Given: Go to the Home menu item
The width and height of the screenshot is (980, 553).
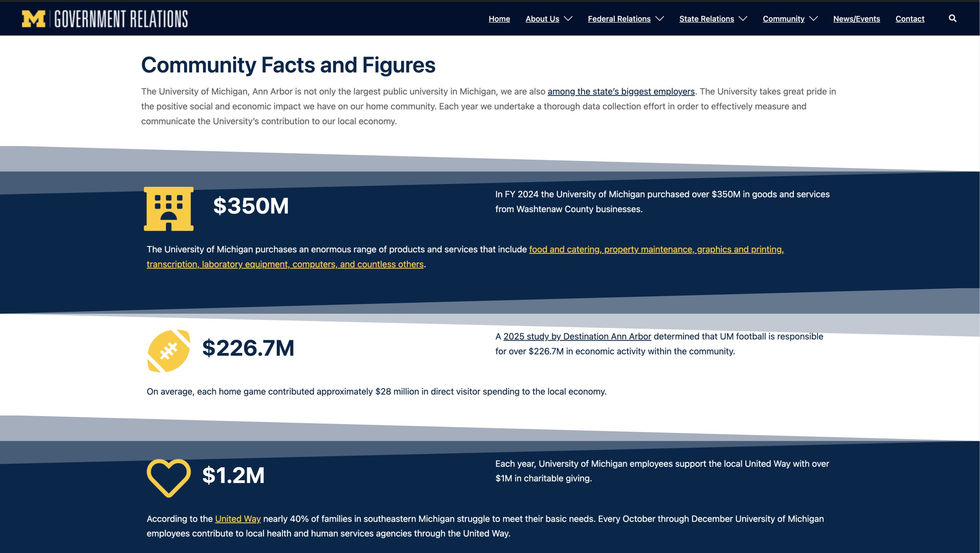Looking at the screenshot, I should coord(499,19).
